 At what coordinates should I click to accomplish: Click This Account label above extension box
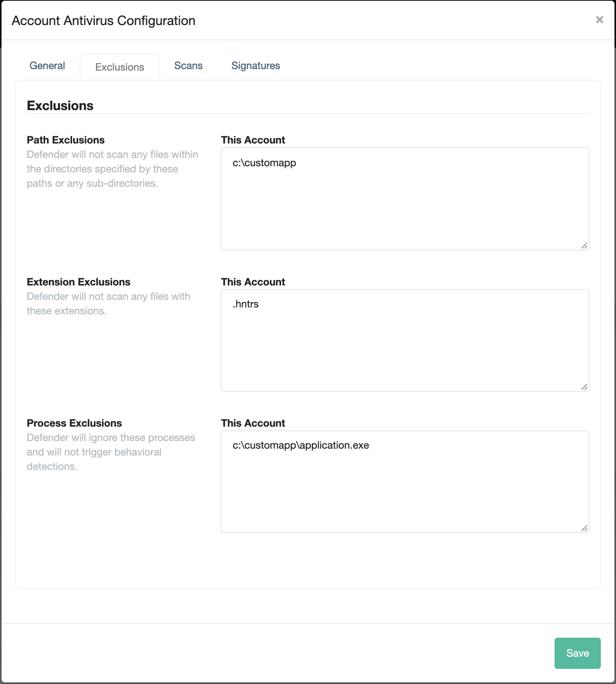(x=253, y=282)
